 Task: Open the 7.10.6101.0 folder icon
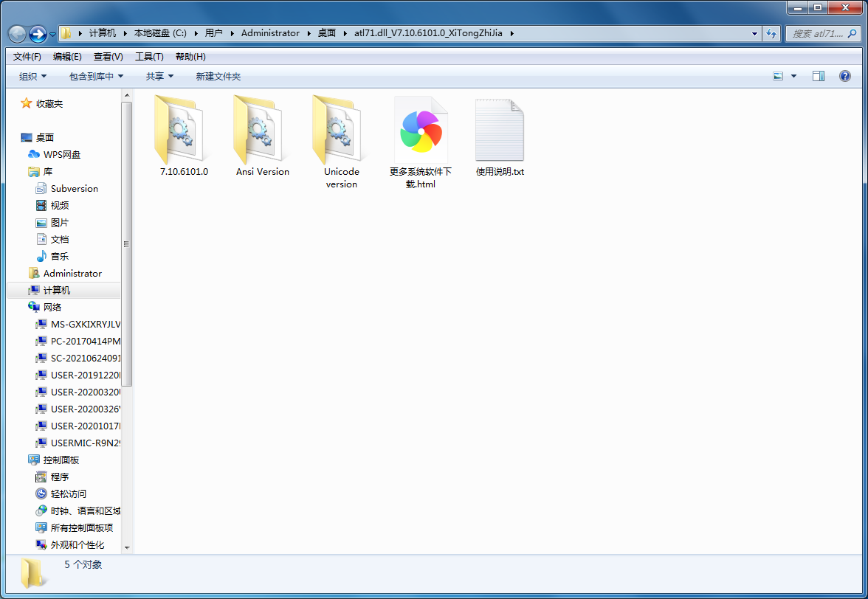[179, 129]
